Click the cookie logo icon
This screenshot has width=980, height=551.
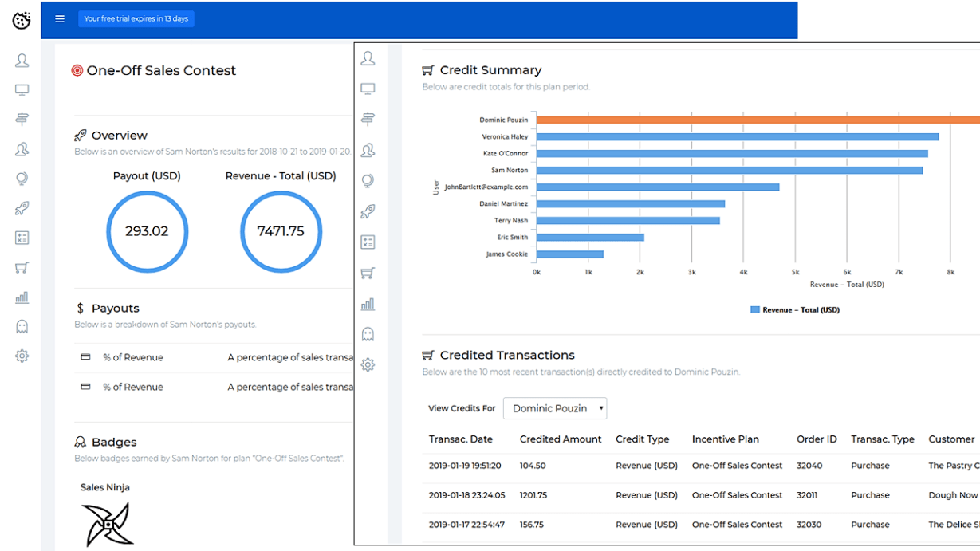pos(22,20)
